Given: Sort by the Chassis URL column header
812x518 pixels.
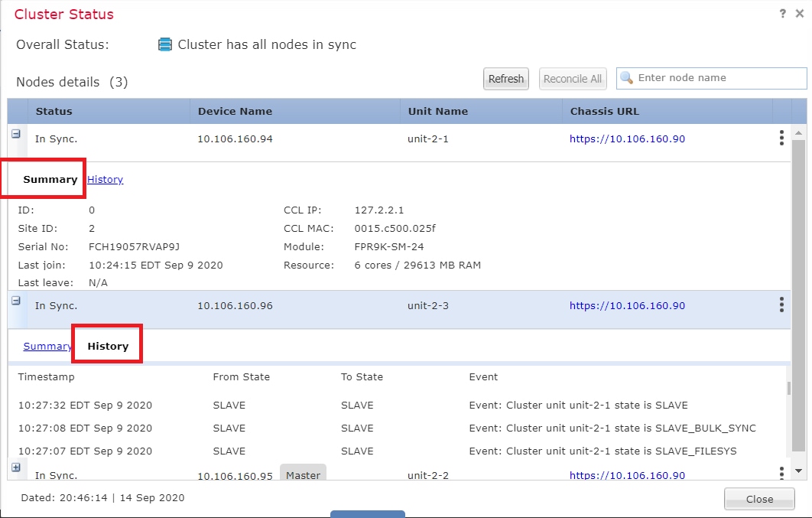Looking at the screenshot, I should pos(667,111).
